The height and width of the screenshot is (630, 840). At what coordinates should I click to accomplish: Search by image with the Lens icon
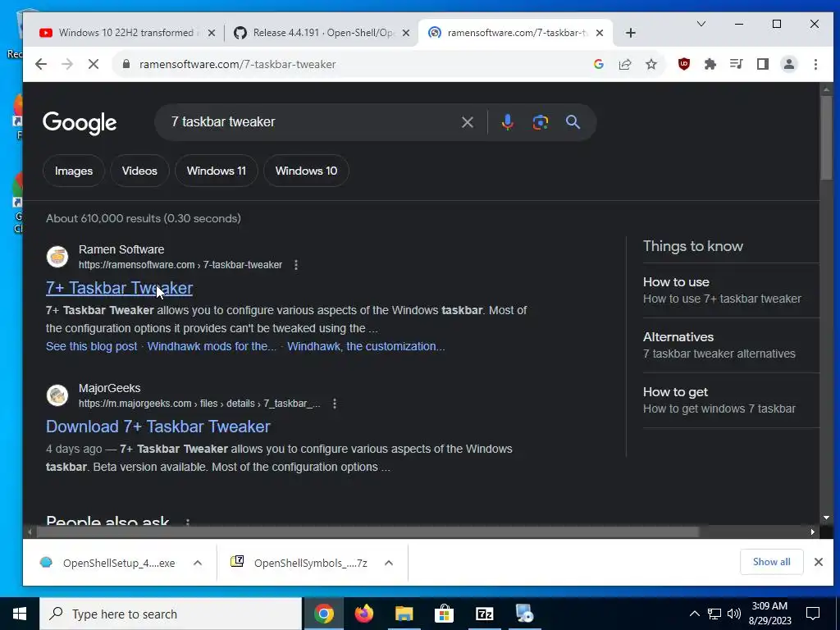point(540,122)
